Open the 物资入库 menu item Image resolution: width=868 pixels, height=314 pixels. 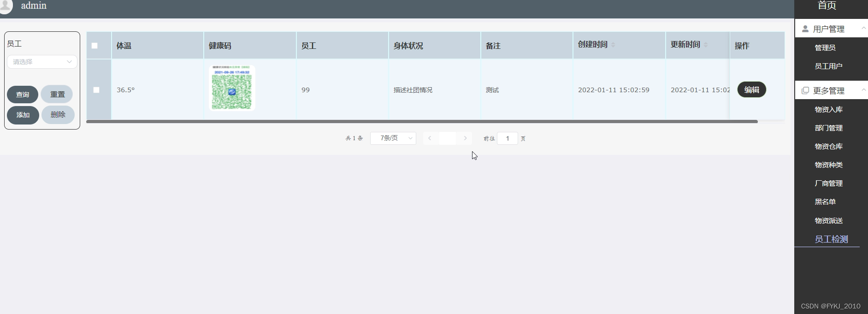point(828,109)
